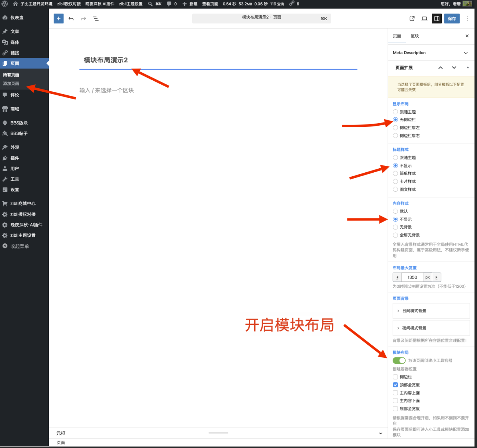
Task: Select 跟随主题 under 显示布局
Action: pos(396,112)
